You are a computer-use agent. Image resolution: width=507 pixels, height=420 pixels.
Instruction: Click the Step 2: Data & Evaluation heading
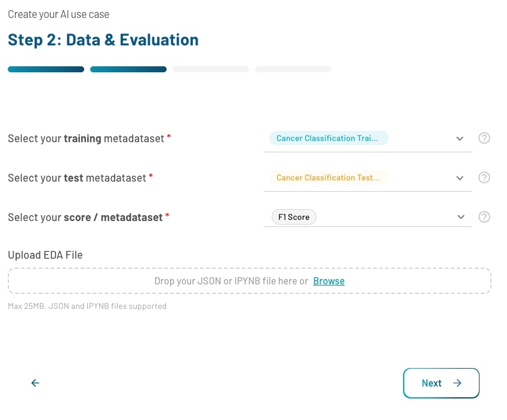click(103, 39)
